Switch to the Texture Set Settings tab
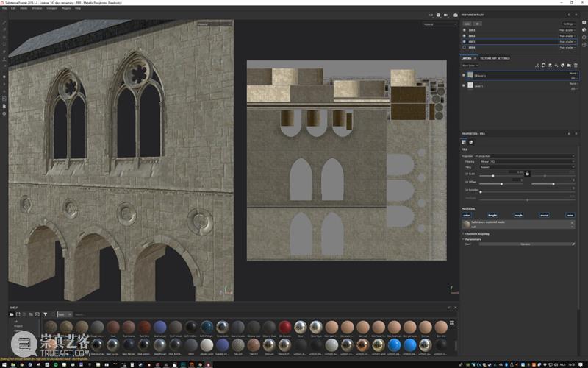Viewport: 588px width, 368px height. 495,58
